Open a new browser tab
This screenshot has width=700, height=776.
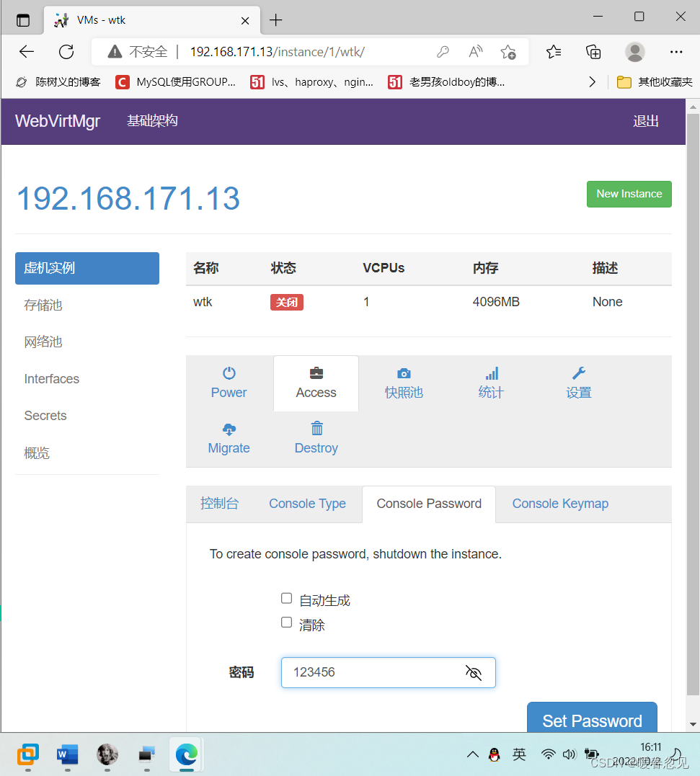[275, 19]
